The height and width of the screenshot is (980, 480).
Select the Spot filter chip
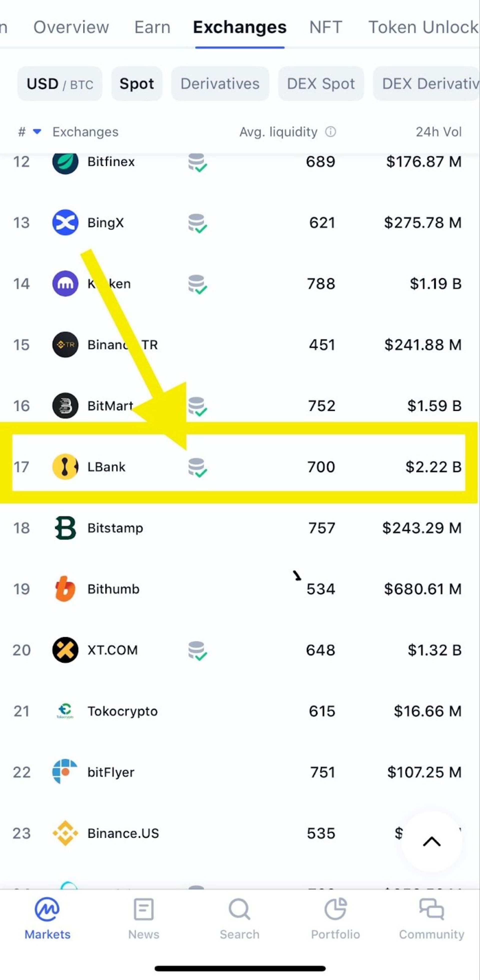[136, 84]
